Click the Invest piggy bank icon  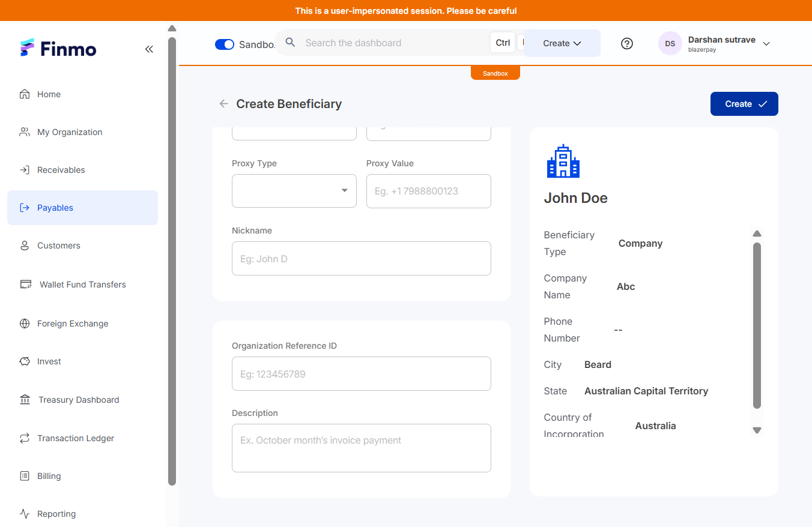(25, 361)
